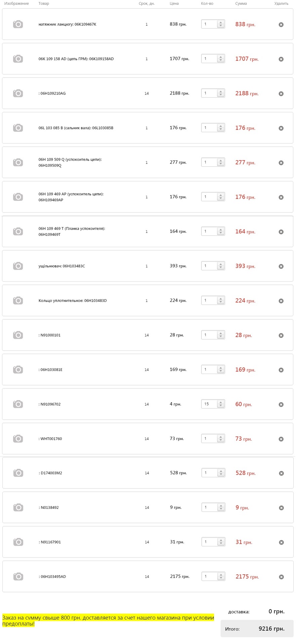Decrease quantity for N0138492
Screen dimensions: 296x644
tap(221, 509)
